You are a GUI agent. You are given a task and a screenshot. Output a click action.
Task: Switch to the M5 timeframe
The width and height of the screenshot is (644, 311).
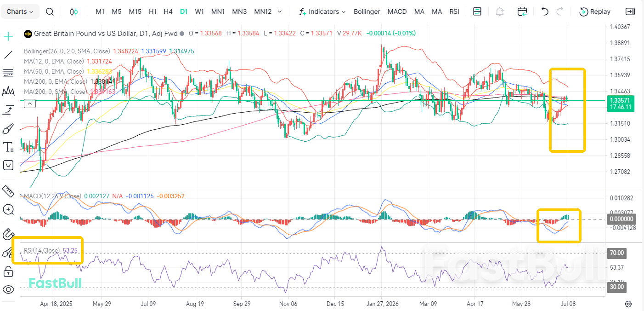click(x=117, y=12)
